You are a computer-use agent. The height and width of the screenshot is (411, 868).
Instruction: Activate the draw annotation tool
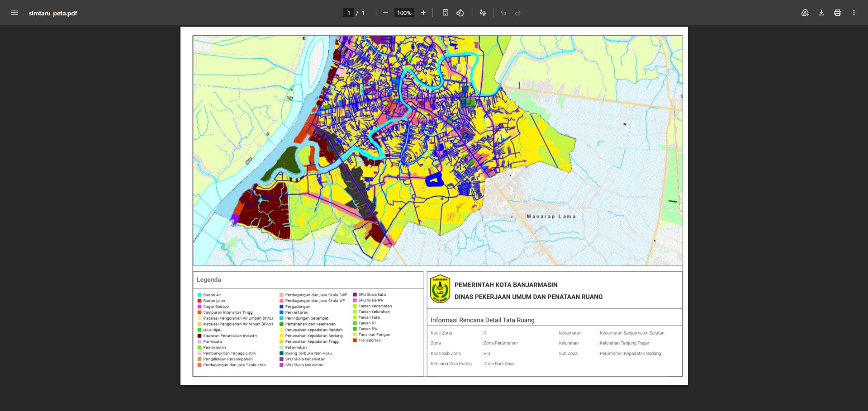click(x=483, y=13)
